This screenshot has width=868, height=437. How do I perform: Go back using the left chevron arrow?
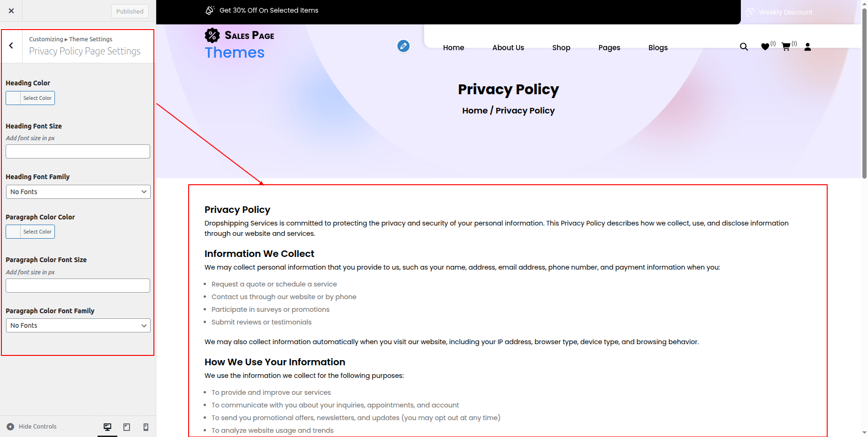(x=11, y=46)
